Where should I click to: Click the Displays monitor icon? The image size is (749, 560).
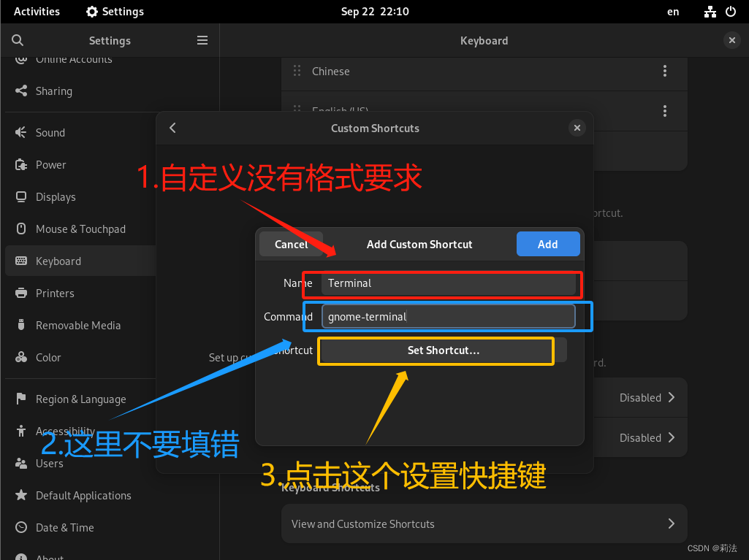(x=21, y=196)
